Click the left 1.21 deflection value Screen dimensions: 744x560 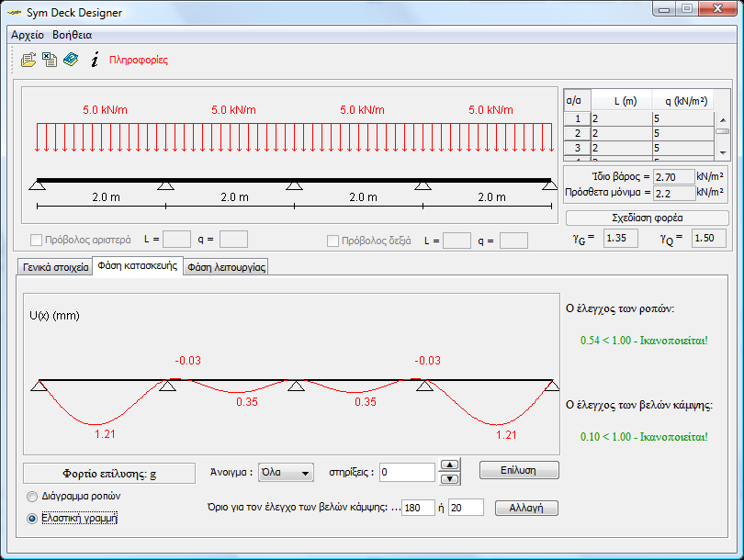pyautogui.click(x=105, y=434)
